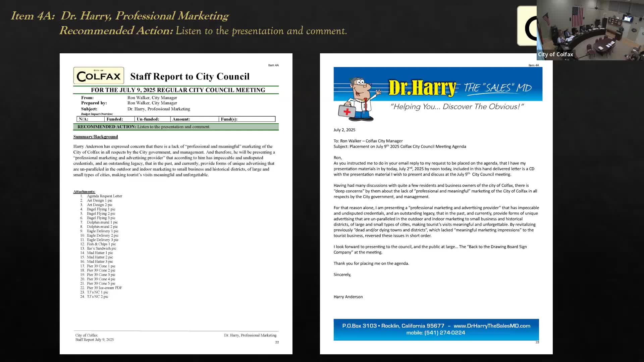Click the 'Item 4A: Dr. Harry' slide title
This screenshot has width=644, height=362.
click(120, 16)
